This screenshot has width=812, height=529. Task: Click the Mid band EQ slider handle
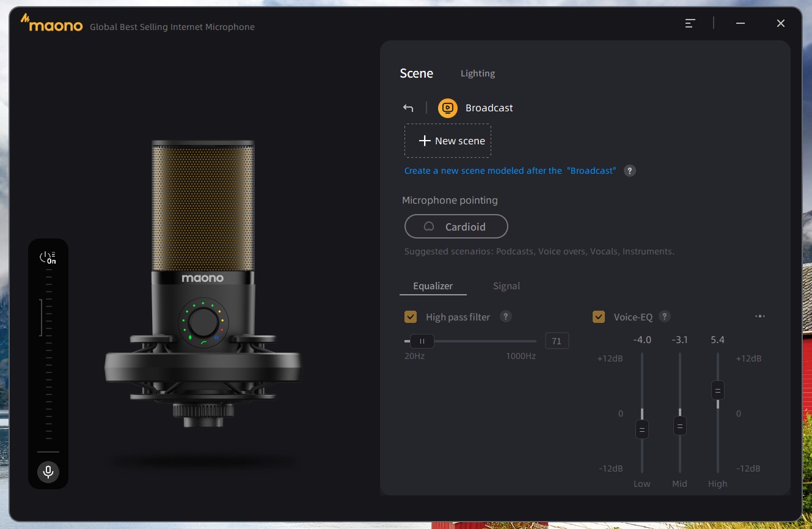679,425
